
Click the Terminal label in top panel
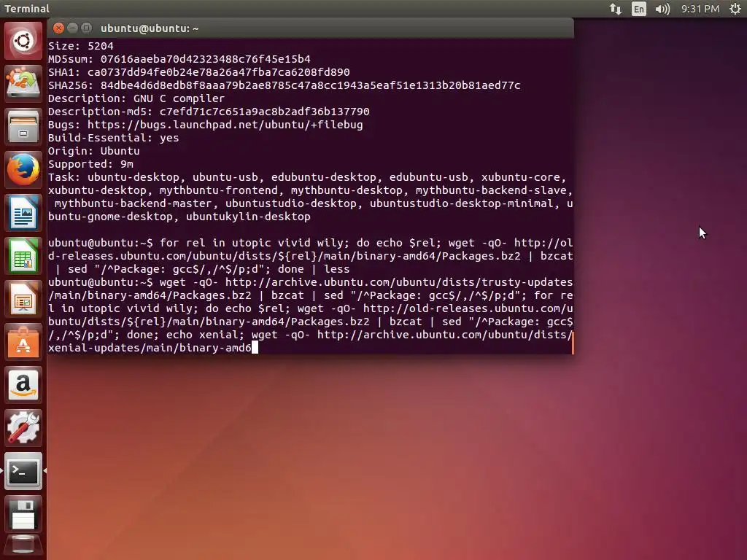click(27, 9)
